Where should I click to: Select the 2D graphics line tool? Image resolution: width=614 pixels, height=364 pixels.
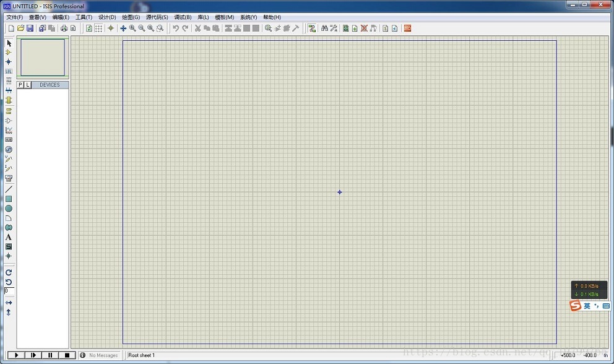(9, 189)
